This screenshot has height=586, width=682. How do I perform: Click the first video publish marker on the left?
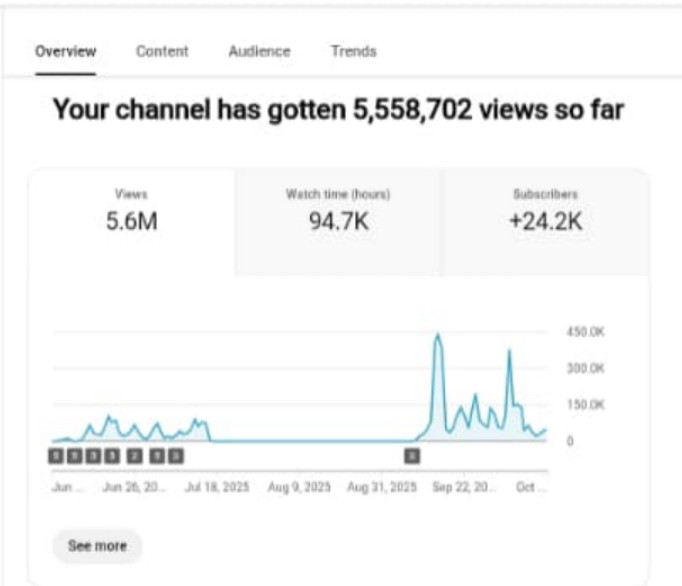[56, 456]
